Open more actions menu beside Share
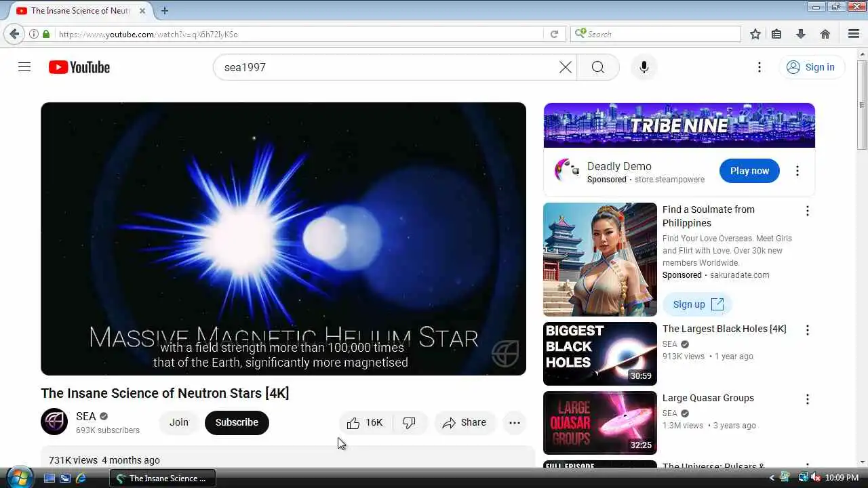 [x=515, y=422]
